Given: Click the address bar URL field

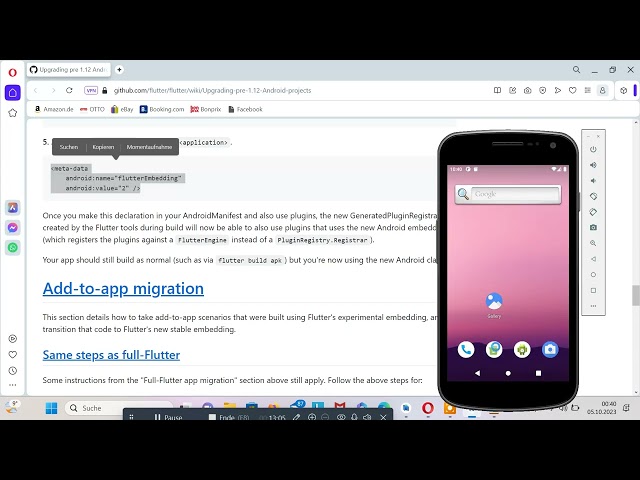Looking at the screenshot, I should 212,91.
